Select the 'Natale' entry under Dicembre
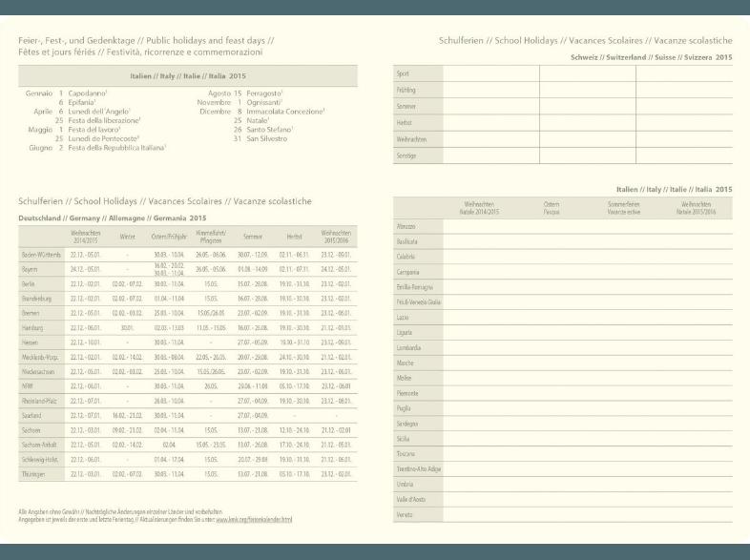This screenshot has width=750, height=560. click(x=258, y=120)
